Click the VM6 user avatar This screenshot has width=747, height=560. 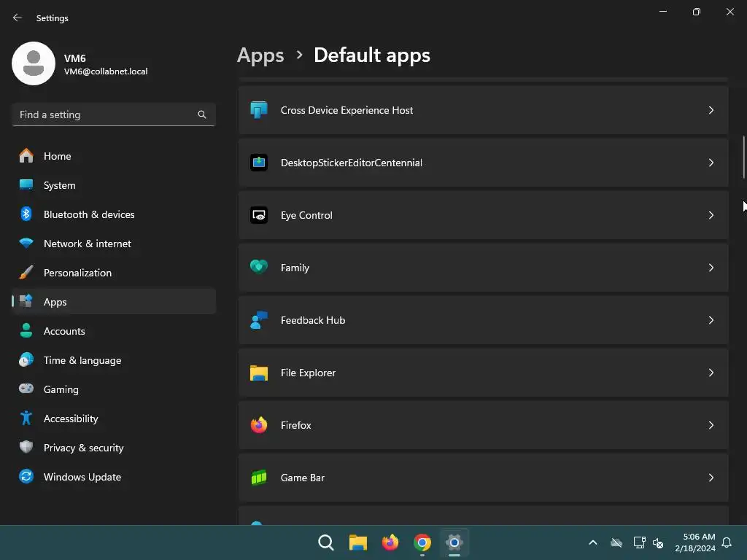(34, 63)
